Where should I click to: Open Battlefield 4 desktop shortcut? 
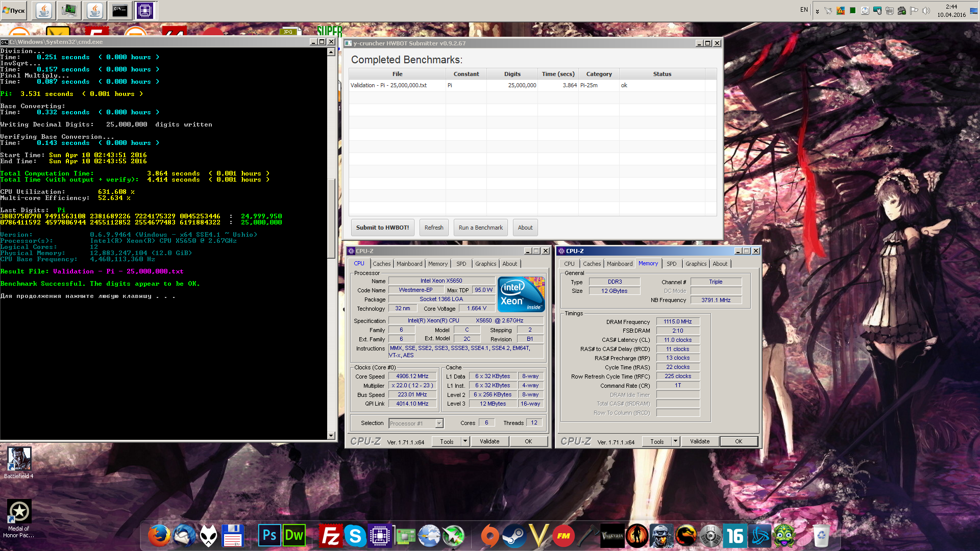click(x=19, y=462)
